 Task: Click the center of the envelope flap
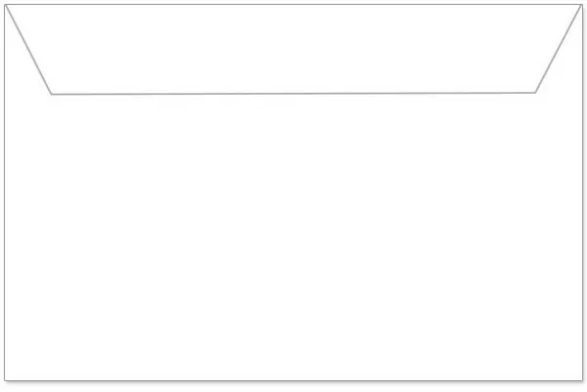293,49
